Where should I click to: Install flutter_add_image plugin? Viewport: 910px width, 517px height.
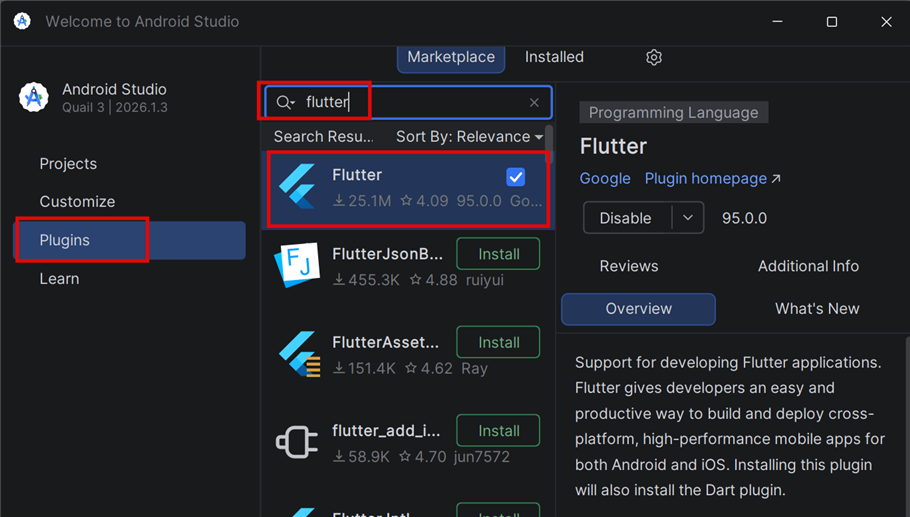coord(498,431)
